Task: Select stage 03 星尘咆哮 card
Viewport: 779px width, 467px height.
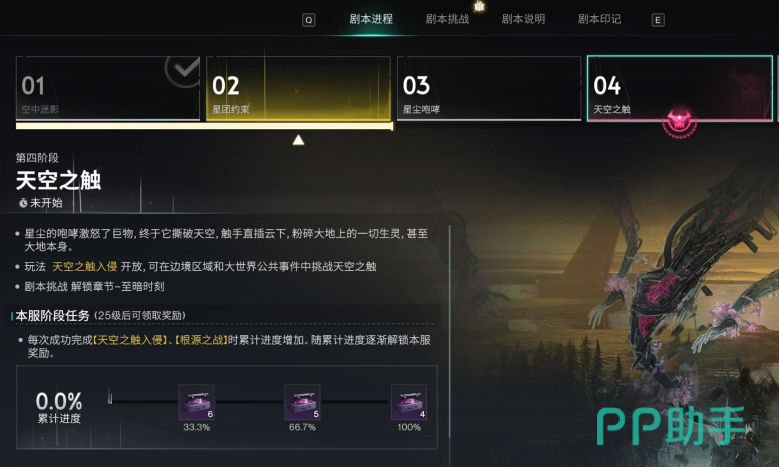Action: coord(489,88)
